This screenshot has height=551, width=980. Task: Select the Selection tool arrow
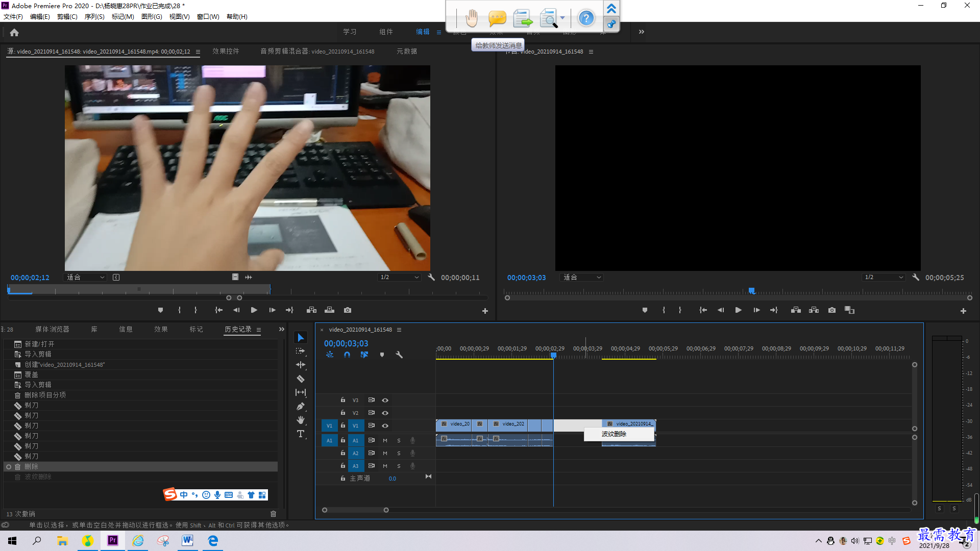(301, 338)
